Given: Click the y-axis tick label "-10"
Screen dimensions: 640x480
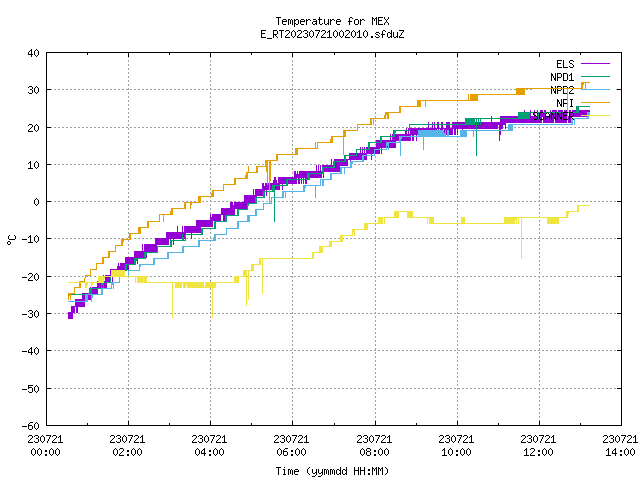Looking at the screenshot, I should click(31, 239).
